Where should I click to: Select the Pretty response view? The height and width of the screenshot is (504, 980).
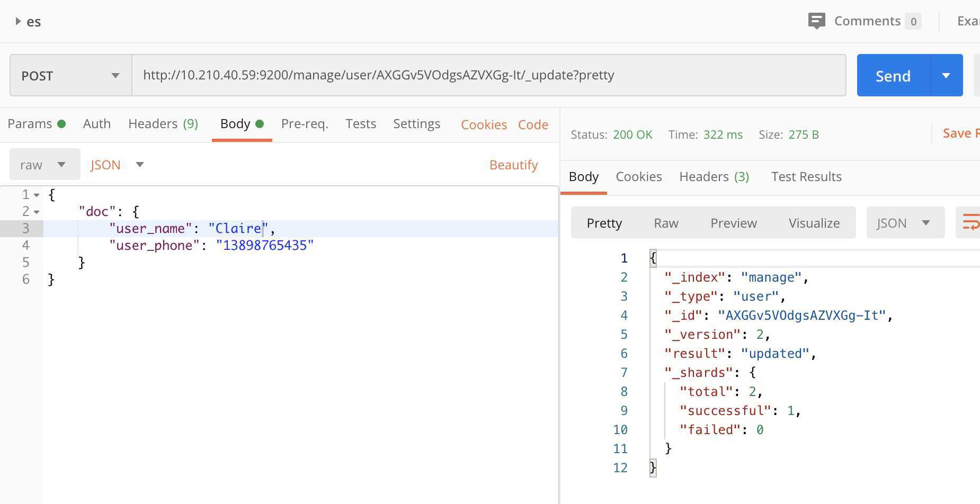(604, 223)
